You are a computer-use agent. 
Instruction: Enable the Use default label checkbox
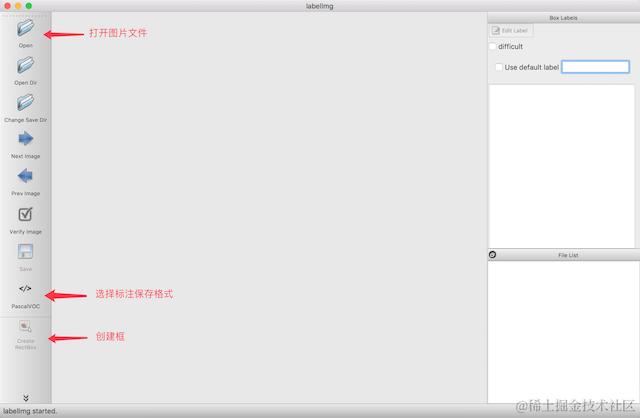click(499, 67)
